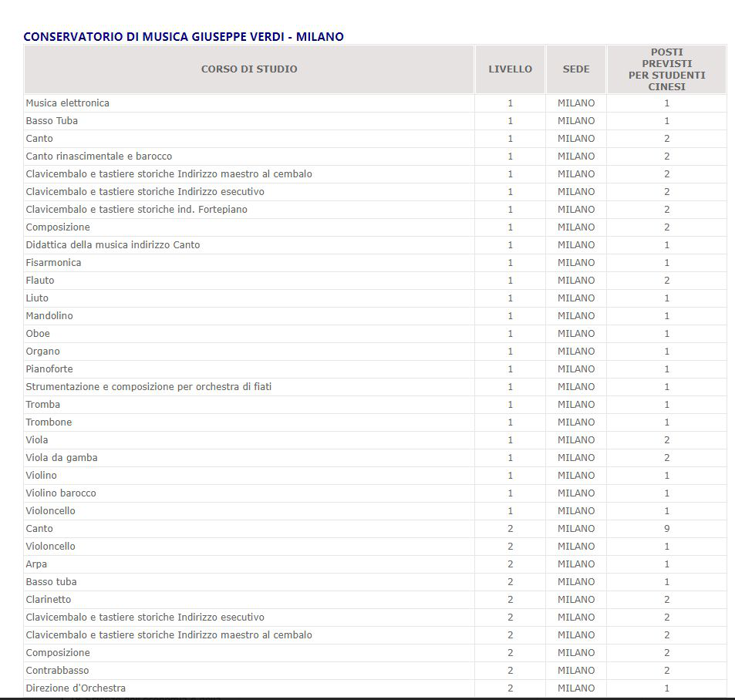Click the places value 9 for Canto
Screen dimensions: 735x700
pyautogui.click(x=666, y=529)
